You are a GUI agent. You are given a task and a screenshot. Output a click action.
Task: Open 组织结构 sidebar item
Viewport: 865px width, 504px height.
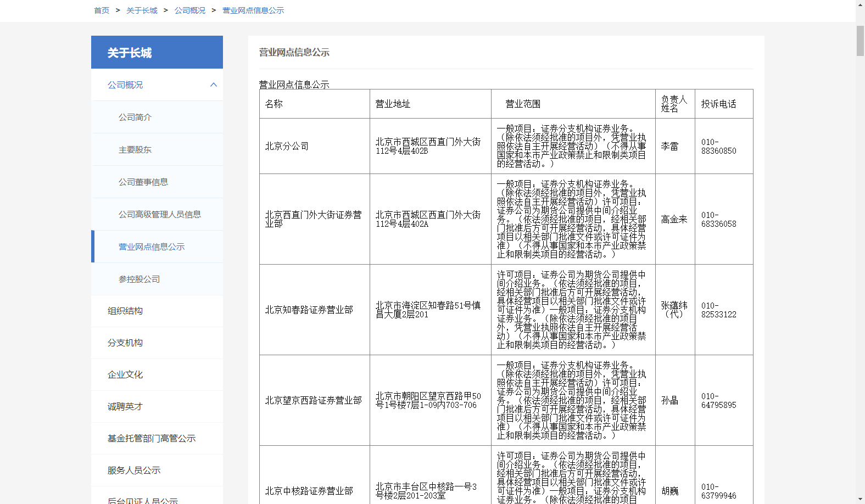(x=157, y=311)
